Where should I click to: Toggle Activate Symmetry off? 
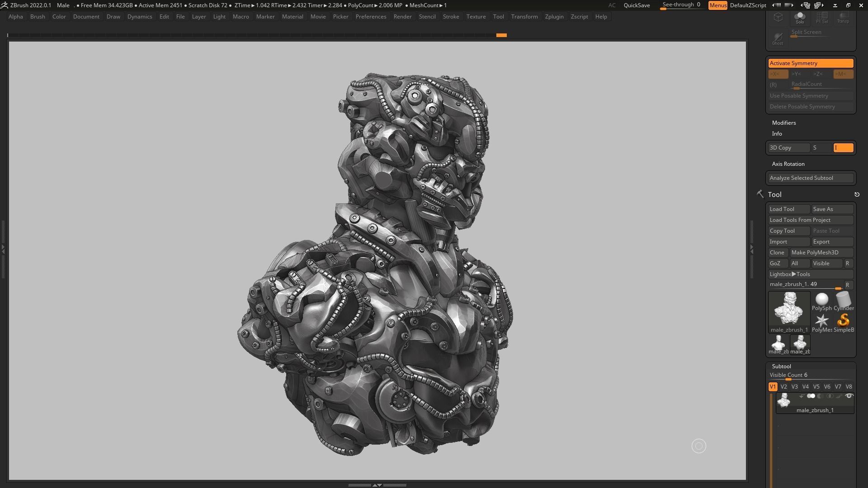click(811, 63)
